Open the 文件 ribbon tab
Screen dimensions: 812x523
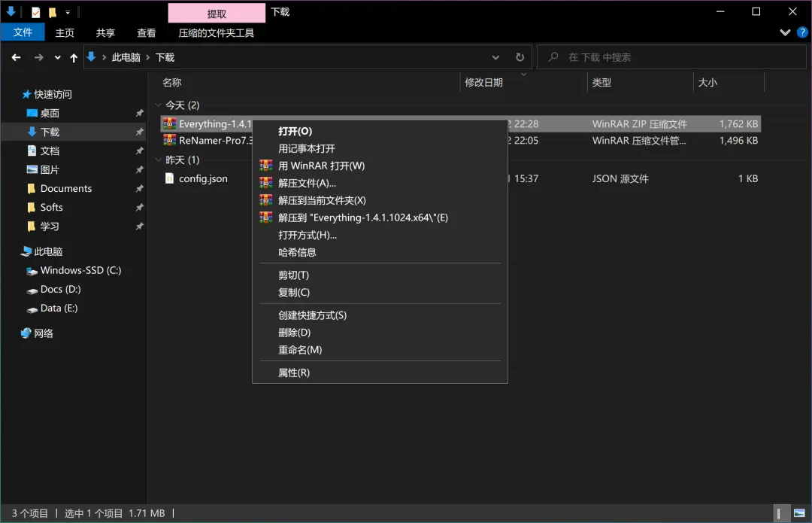[x=23, y=32]
